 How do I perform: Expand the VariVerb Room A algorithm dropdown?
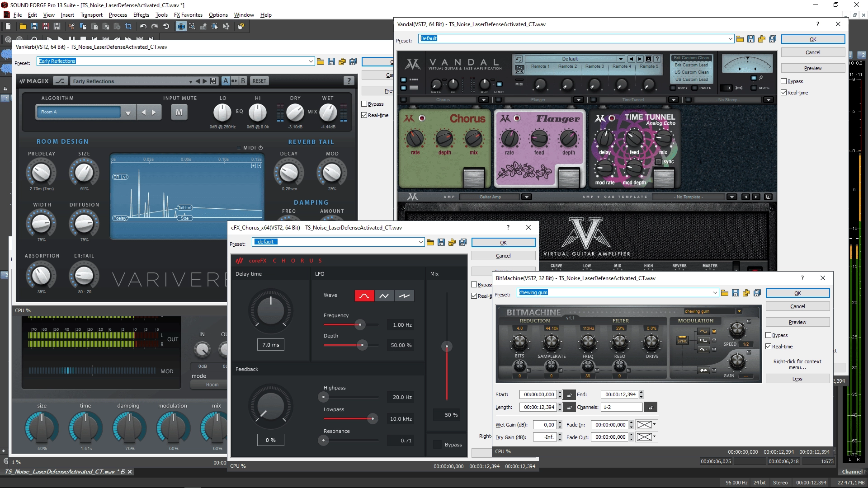coord(128,113)
